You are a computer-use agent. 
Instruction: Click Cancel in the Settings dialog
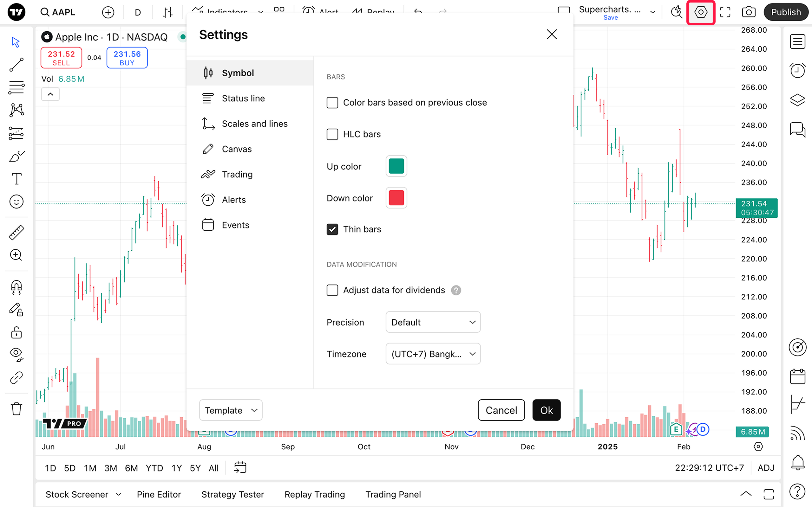[501, 410]
